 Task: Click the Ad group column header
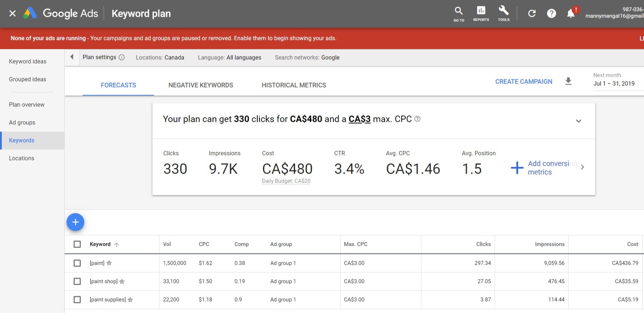(281, 244)
